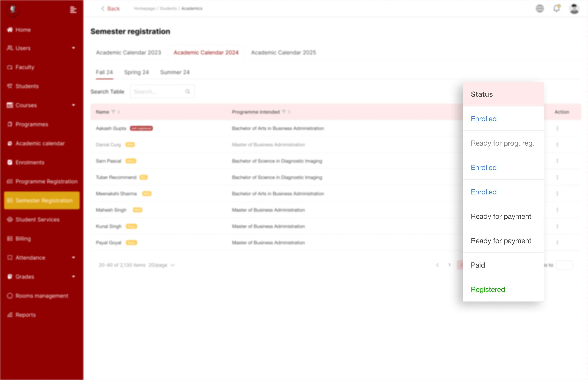Open the 20/page size dropdown
Image resolution: width=588 pixels, height=380 pixels.
162,265
